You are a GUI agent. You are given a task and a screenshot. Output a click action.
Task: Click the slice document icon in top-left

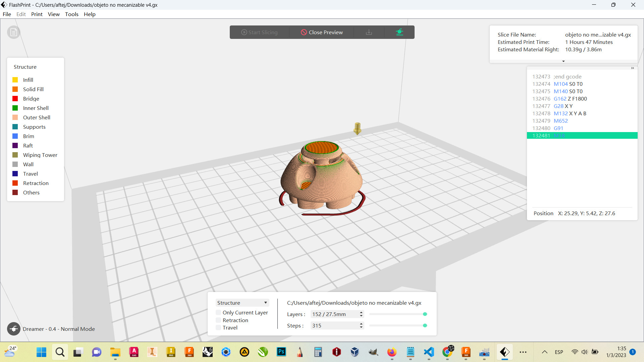tap(14, 32)
